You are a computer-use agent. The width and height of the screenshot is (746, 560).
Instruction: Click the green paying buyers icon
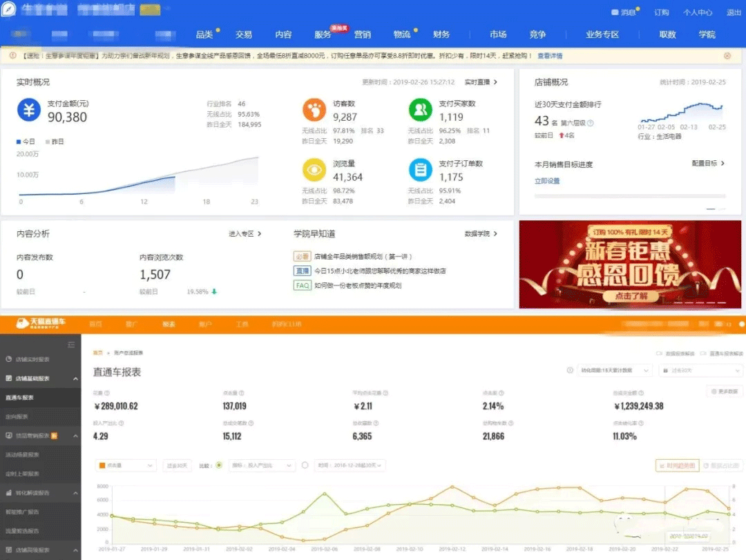pos(420,110)
